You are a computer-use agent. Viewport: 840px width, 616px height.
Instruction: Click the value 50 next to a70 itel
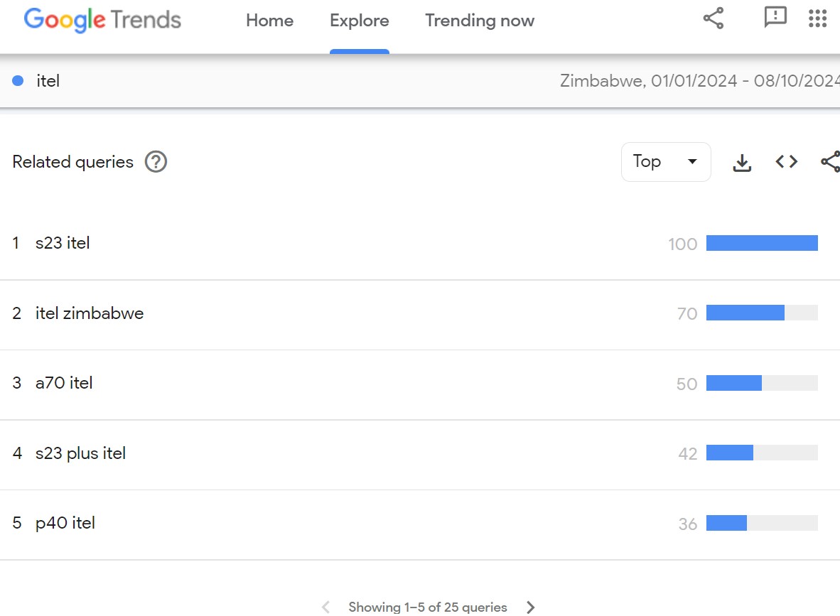tap(686, 384)
